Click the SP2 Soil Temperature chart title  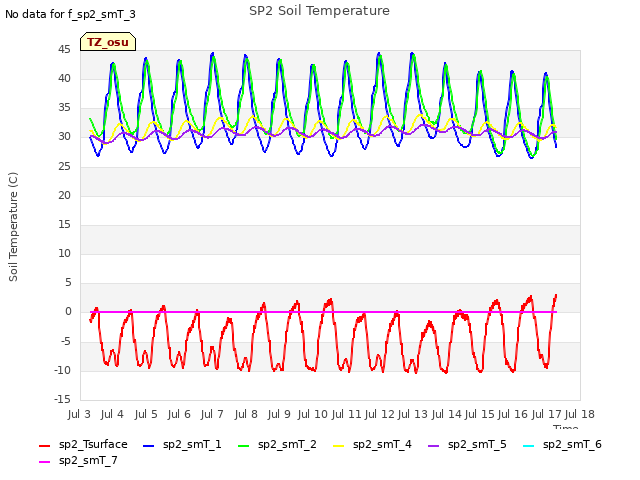pos(319,11)
